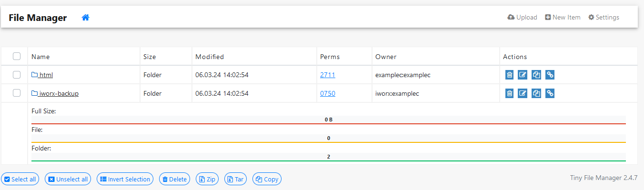The width and height of the screenshot is (644, 190).
Task: Open direct link icon for iworx-backup folder
Action: click(550, 93)
